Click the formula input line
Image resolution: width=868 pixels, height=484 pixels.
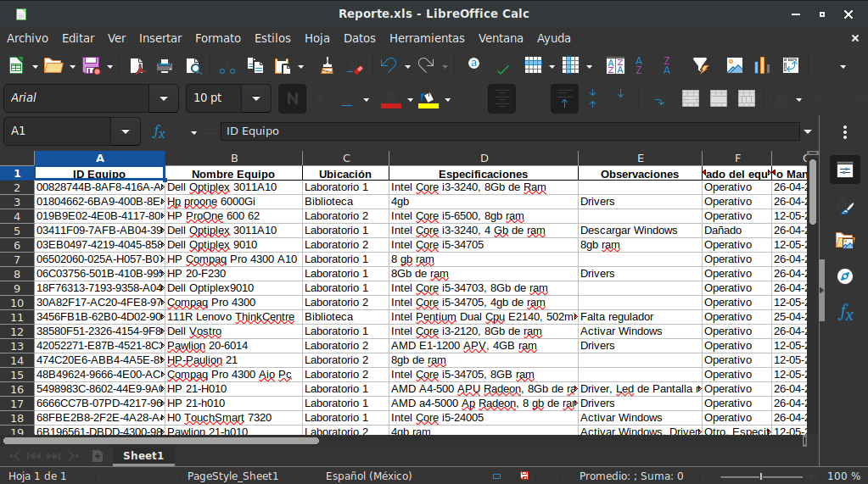tap(510, 131)
